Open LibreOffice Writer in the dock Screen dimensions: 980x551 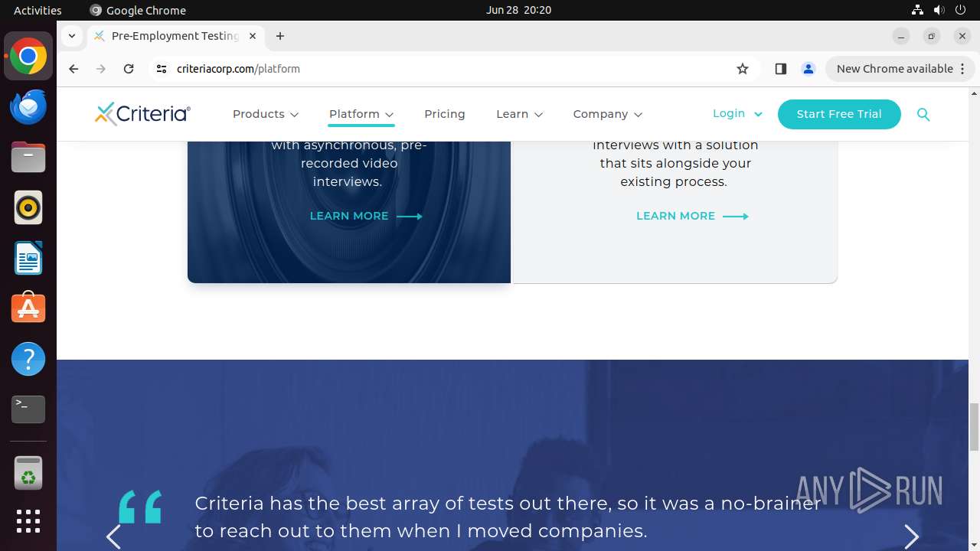pos(28,258)
